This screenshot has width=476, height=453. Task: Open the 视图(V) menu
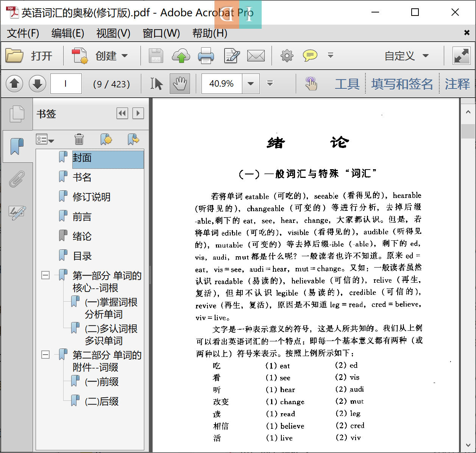[113, 33]
